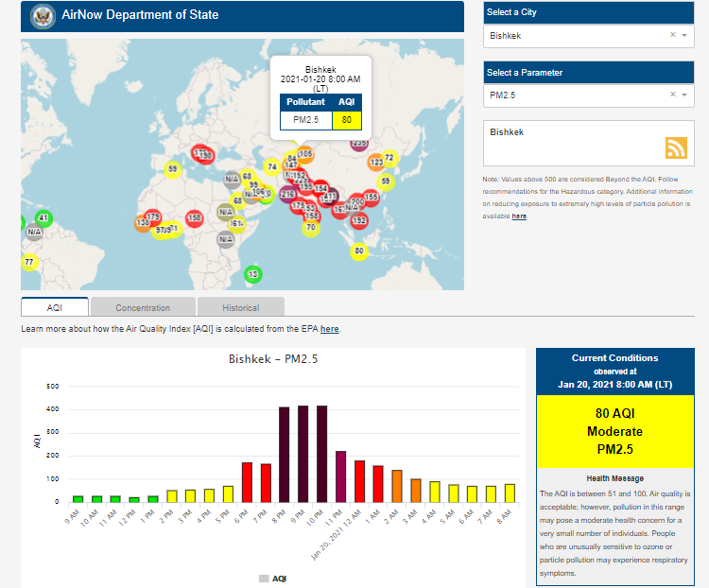The height and width of the screenshot is (588, 709).
Task: Select the AQI tab
Action: coord(55,307)
